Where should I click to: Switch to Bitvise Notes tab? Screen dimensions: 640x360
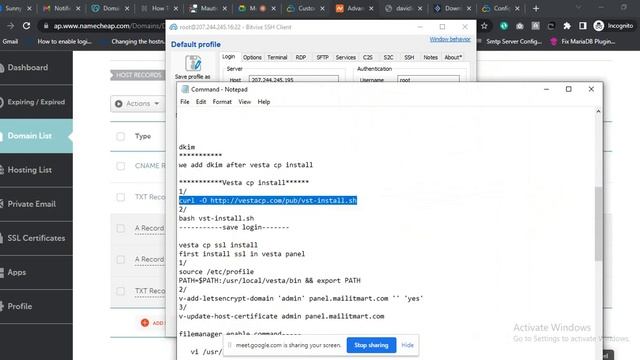(x=430, y=58)
